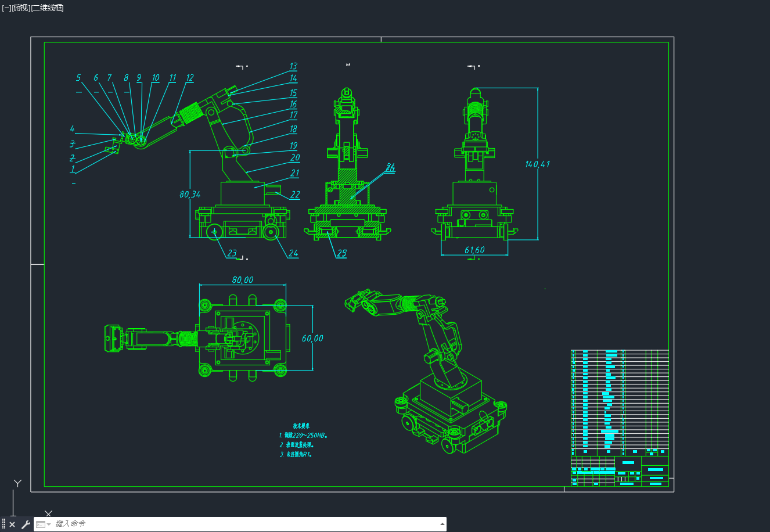Select part callout number 4
This screenshot has width=770, height=532.
click(73, 129)
